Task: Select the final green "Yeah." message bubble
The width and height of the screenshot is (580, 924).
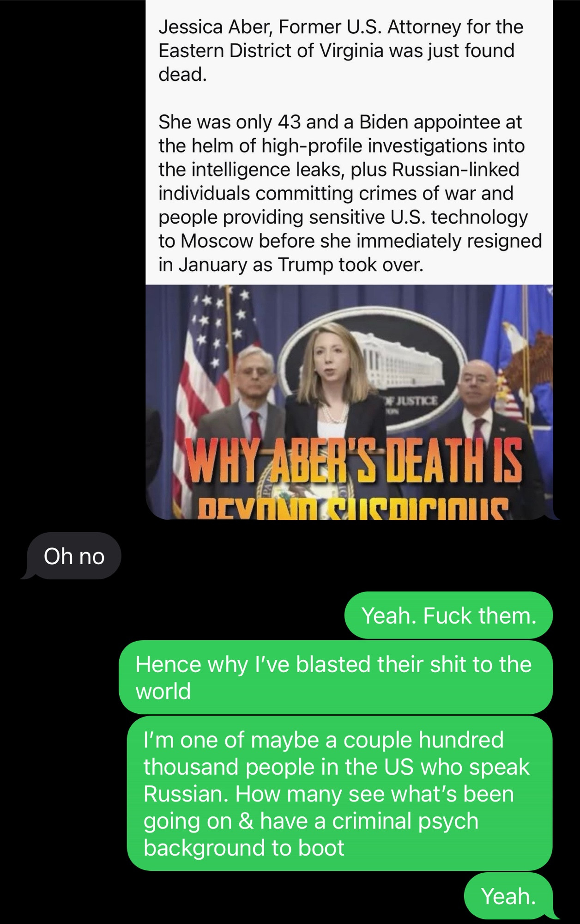Action: [509, 896]
